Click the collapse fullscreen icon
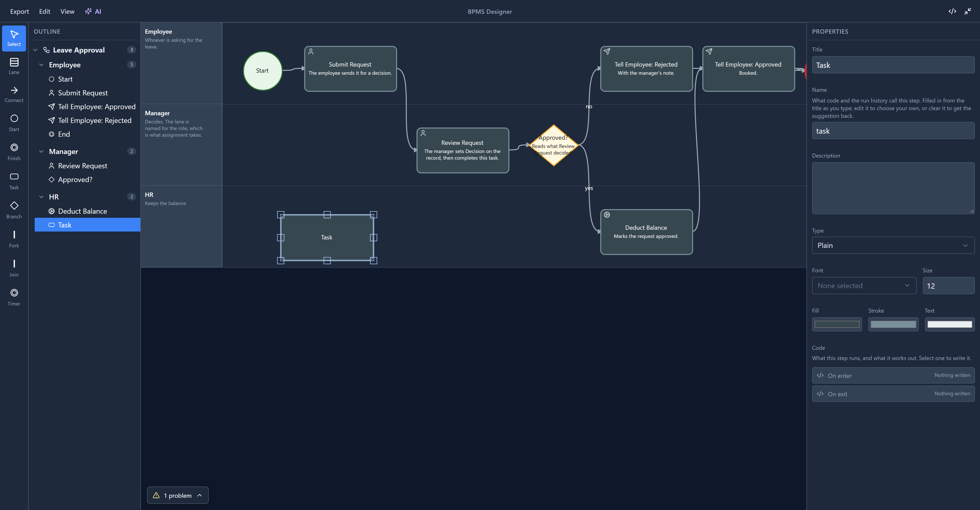This screenshot has width=980, height=510. point(968,11)
